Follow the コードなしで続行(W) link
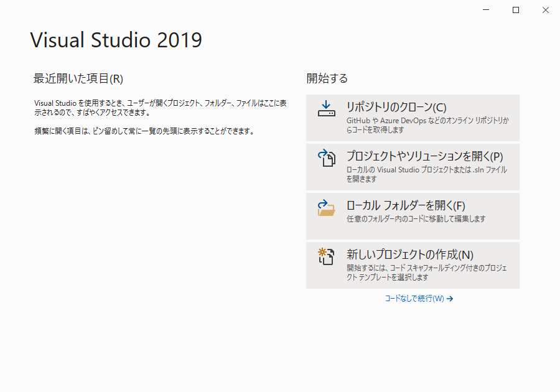 tap(414, 299)
